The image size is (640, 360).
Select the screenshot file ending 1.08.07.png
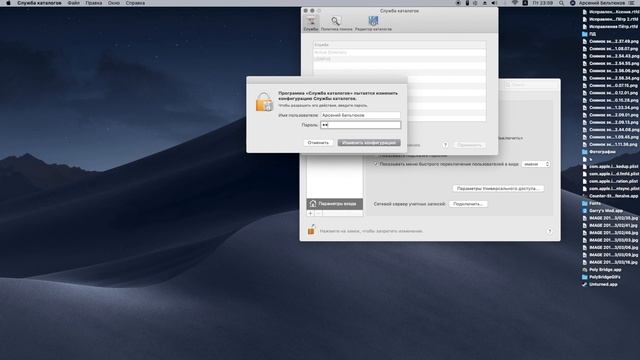(x=610, y=49)
